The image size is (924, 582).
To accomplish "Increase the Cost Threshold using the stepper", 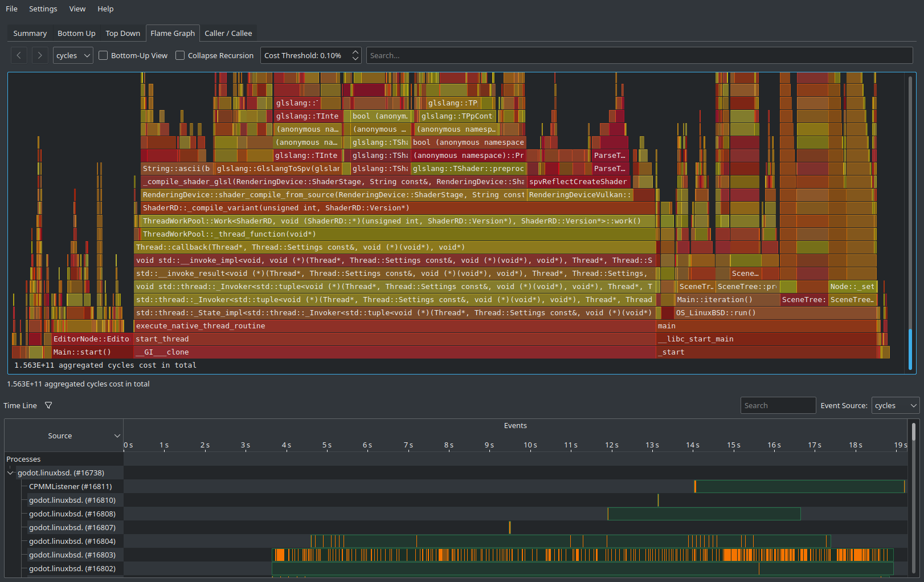I will [355, 52].
